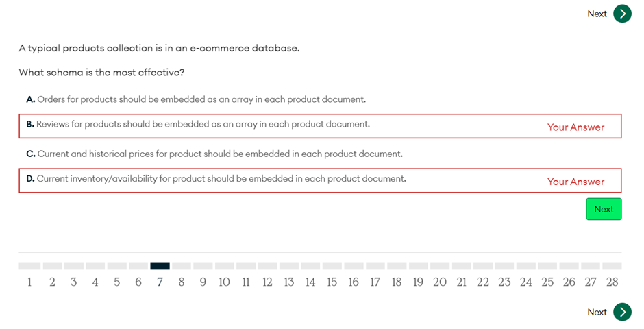This screenshot has width=644, height=329.
Task: Select the current question 7 marker
Action: [x=160, y=266]
